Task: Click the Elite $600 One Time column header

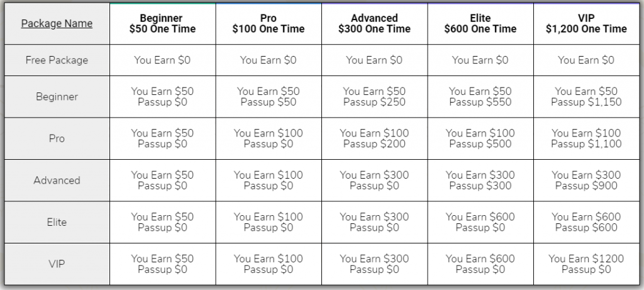Action: (480, 24)
